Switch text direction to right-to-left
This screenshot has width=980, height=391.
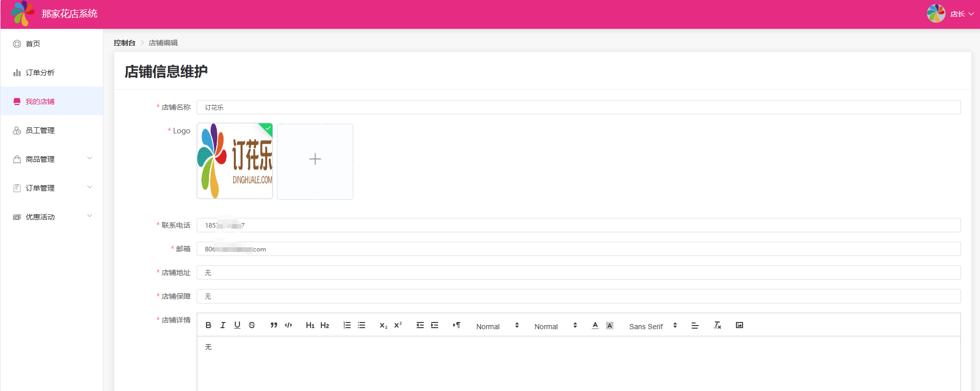pos(457,325)
